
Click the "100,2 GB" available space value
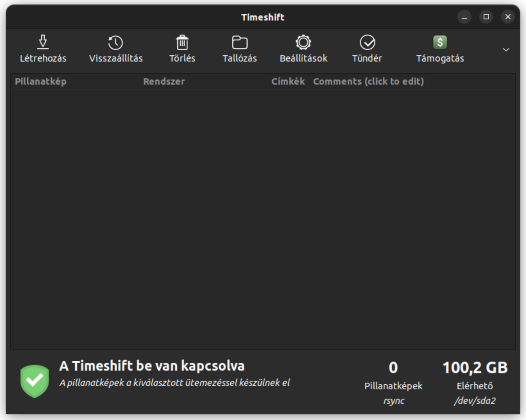(x=475, y=367)
